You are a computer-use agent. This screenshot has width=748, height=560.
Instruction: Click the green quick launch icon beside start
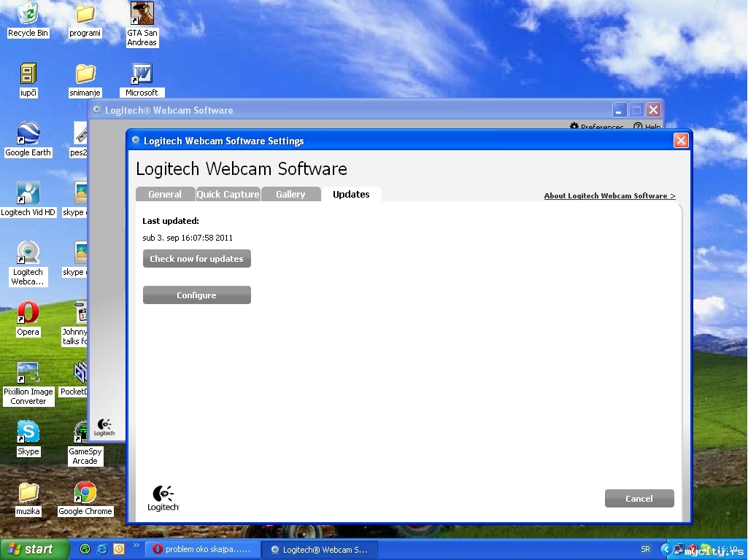point(85,549)
